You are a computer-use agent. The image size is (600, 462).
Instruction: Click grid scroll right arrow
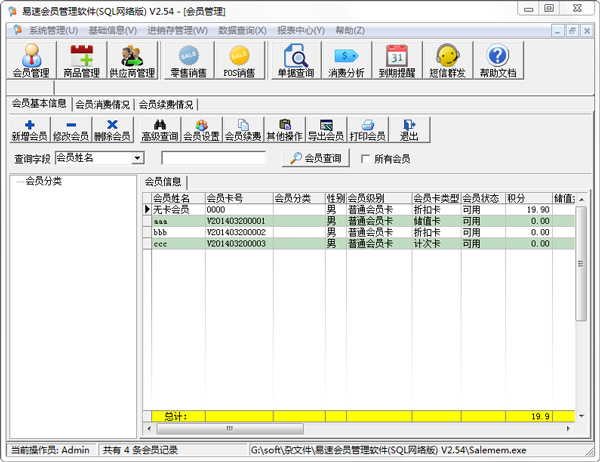(x=568, y=429)
